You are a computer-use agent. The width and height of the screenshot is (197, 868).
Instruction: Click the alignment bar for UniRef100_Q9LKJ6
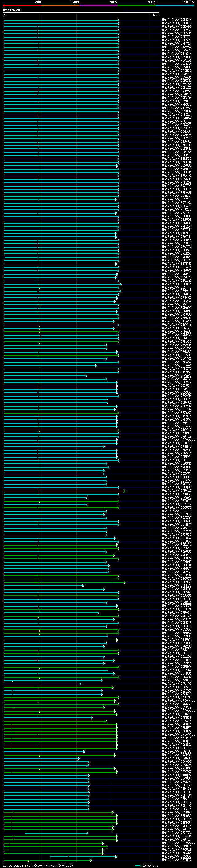[x=61, y=20]
